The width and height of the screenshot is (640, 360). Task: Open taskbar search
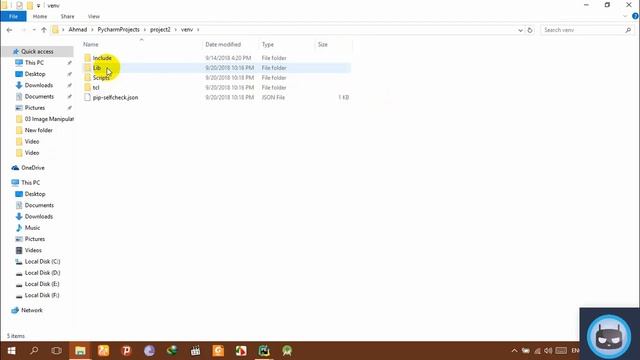(34, 351)
